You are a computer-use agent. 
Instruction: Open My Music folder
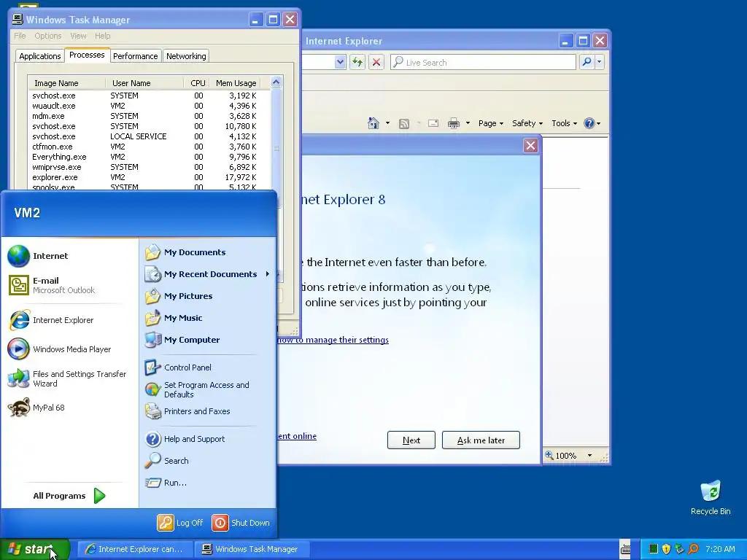174,318
